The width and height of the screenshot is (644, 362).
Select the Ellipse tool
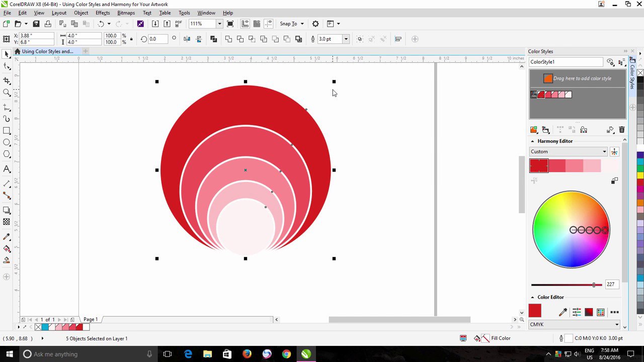[x=7, y=143]
